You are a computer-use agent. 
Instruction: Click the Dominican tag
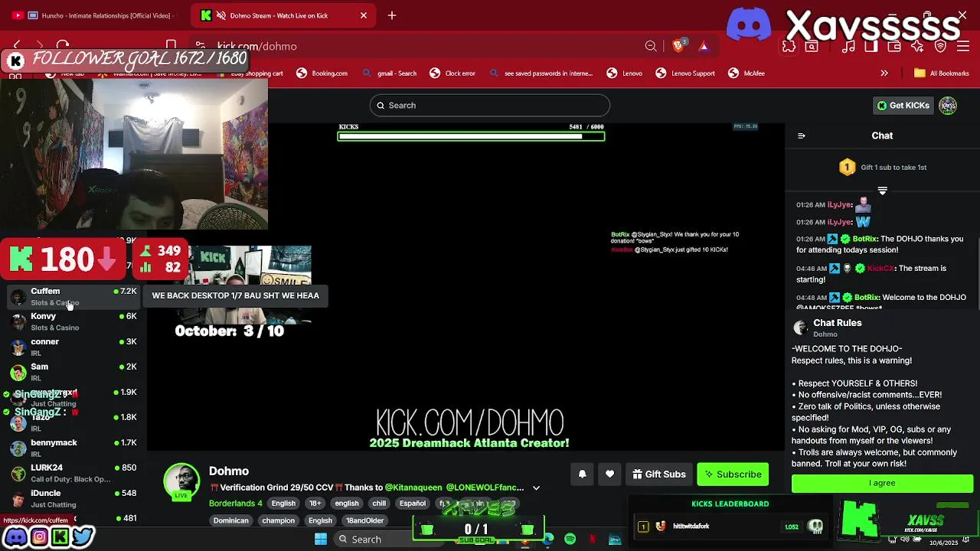pyautogui.click(x=230, y=520)
